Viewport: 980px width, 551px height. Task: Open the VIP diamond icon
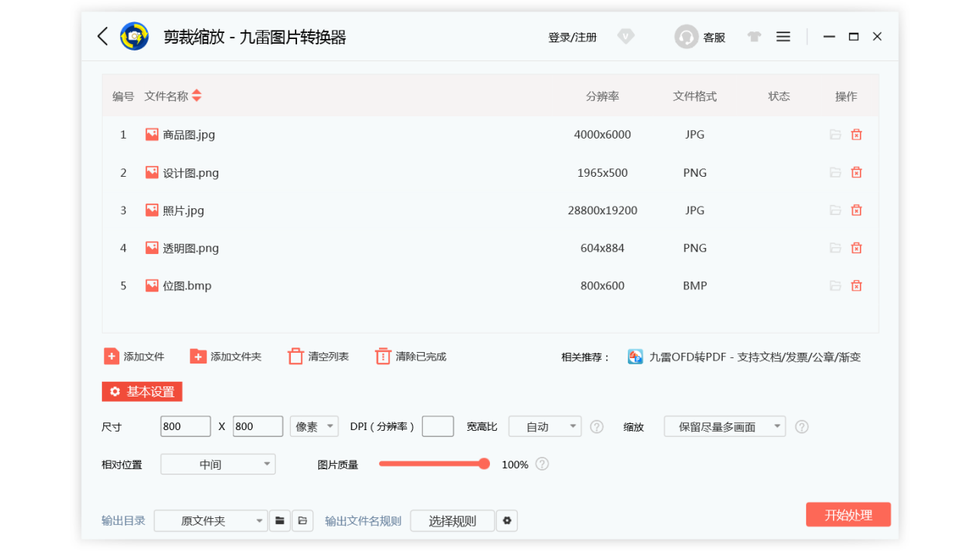(626, 36)
